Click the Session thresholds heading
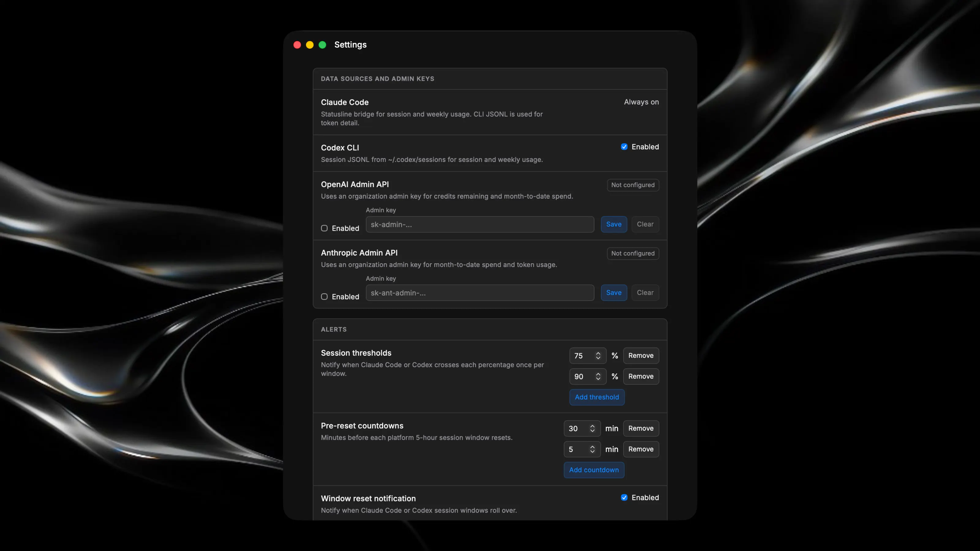Viewport: 980px width, 551px height. tap(356, 353)
